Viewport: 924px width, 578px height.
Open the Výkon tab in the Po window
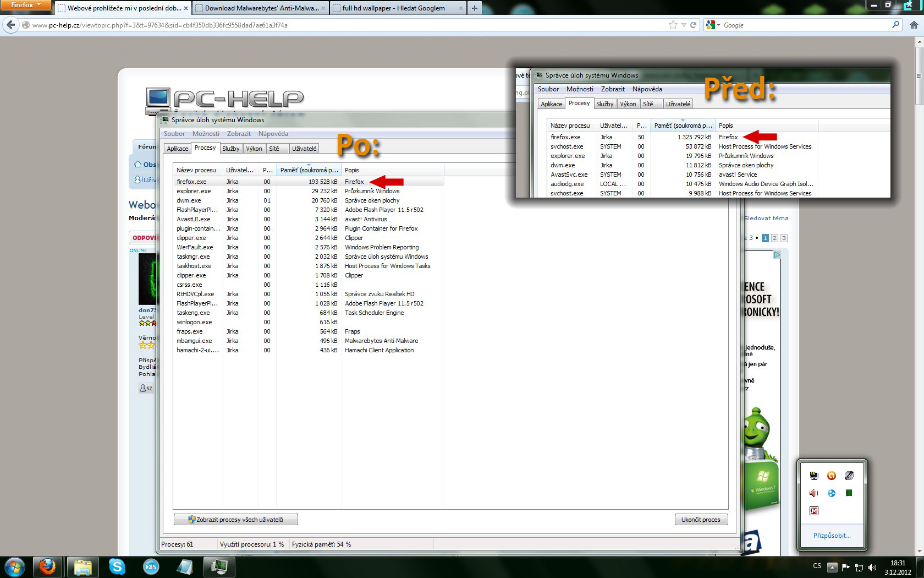pos(254,149)
